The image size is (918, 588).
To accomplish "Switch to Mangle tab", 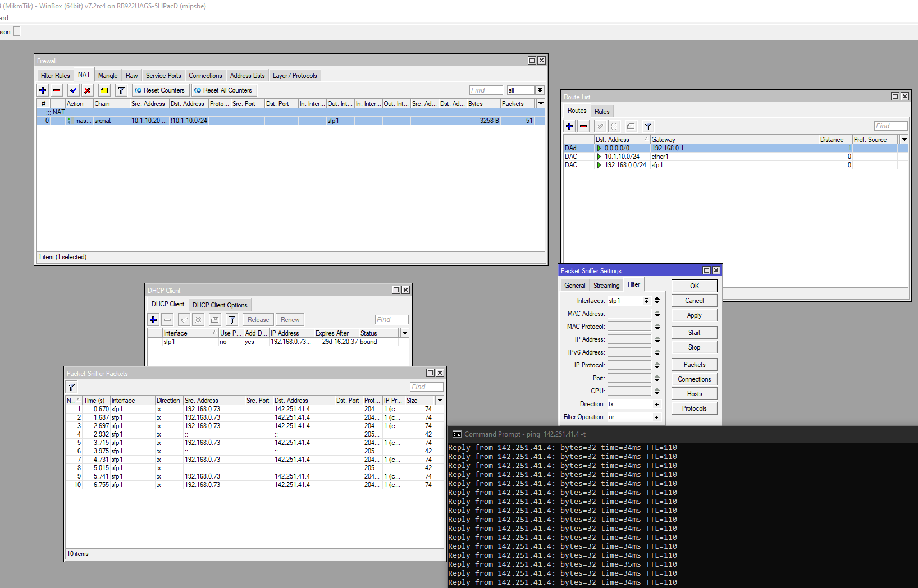I will tap(108, 76).
